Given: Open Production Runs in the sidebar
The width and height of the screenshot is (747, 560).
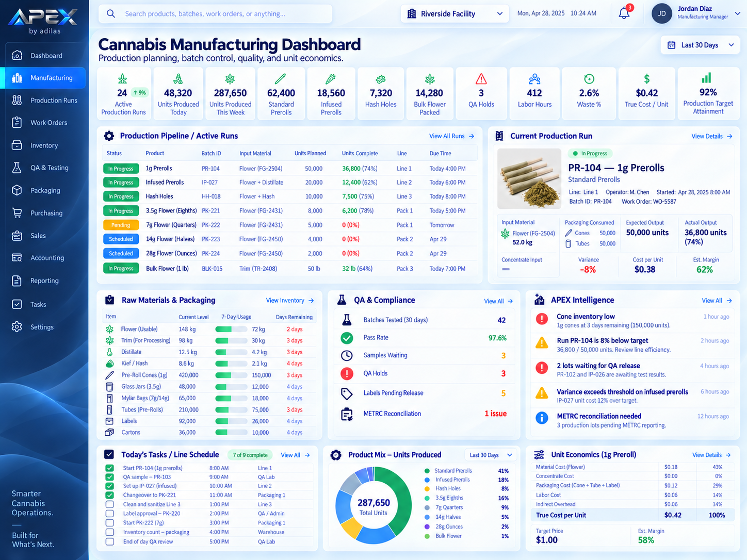Looking at the screenshot, I should click(x=44, y=101).
